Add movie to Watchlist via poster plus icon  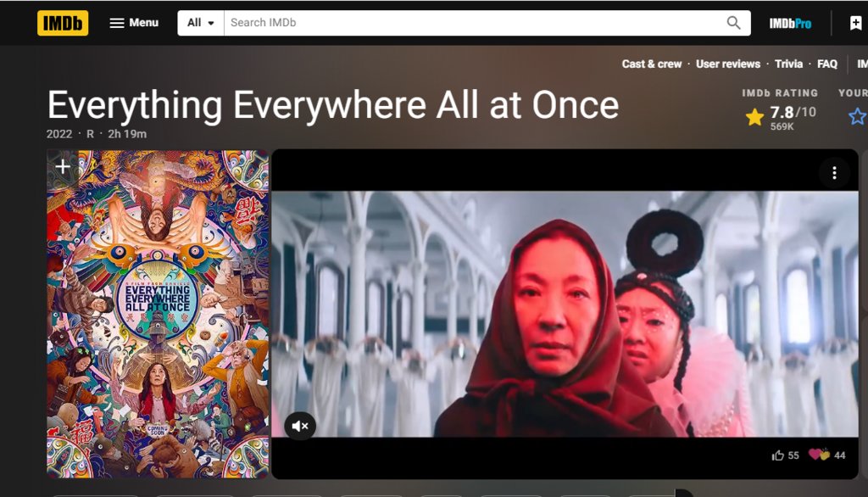[63, 166]
